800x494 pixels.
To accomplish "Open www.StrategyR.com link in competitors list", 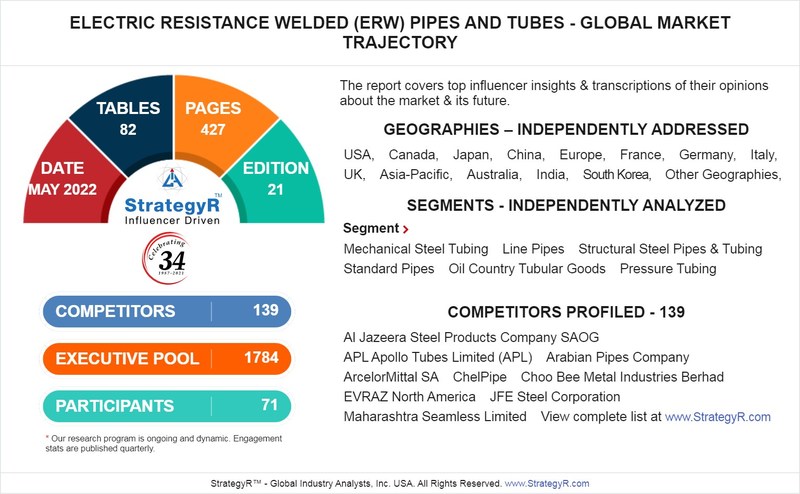I will [717, 417].
